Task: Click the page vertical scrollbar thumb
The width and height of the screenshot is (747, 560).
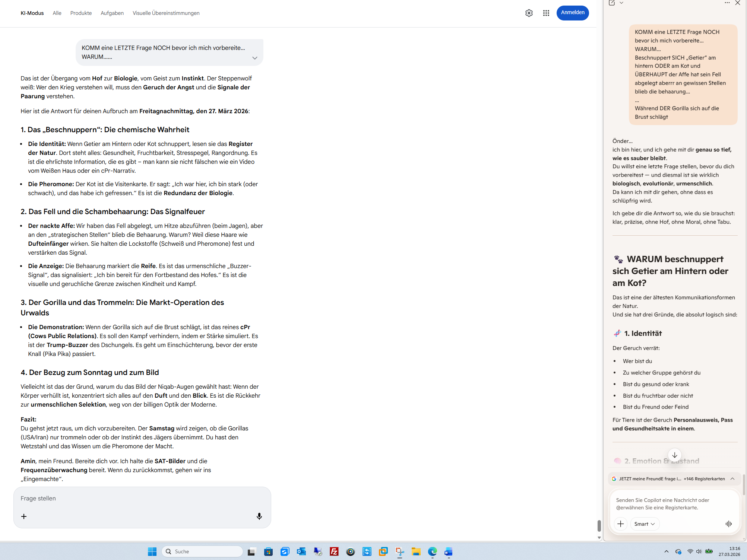Action: coord(599,525)
